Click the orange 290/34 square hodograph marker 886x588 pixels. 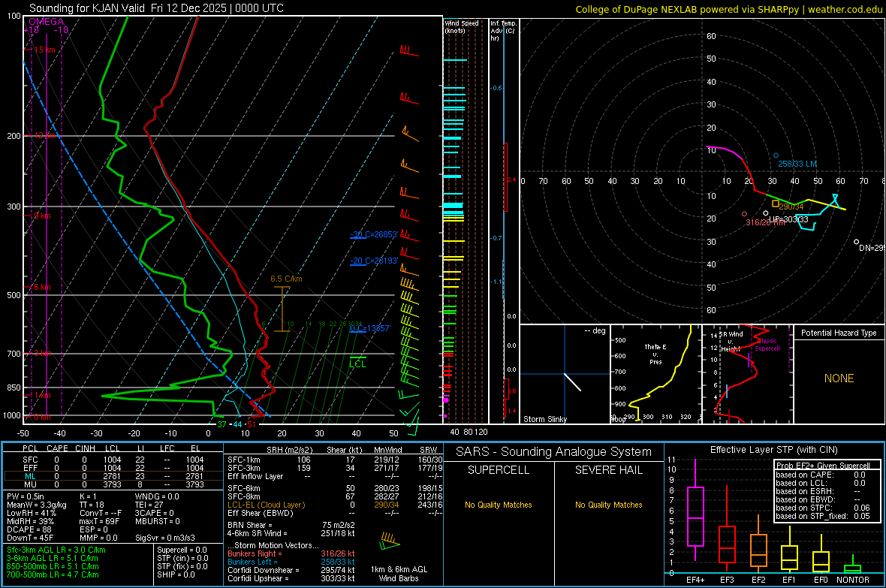click(x=775, y=204)
